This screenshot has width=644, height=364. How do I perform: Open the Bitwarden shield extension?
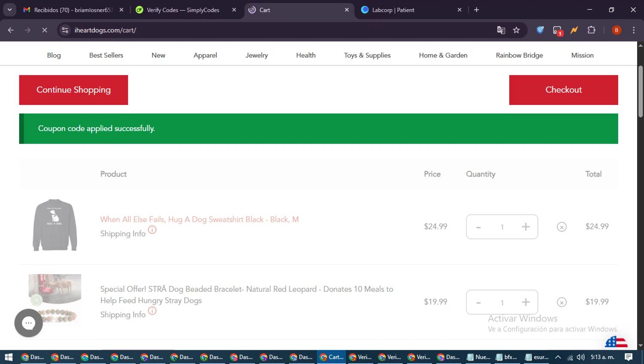click(x=540, y=30)
